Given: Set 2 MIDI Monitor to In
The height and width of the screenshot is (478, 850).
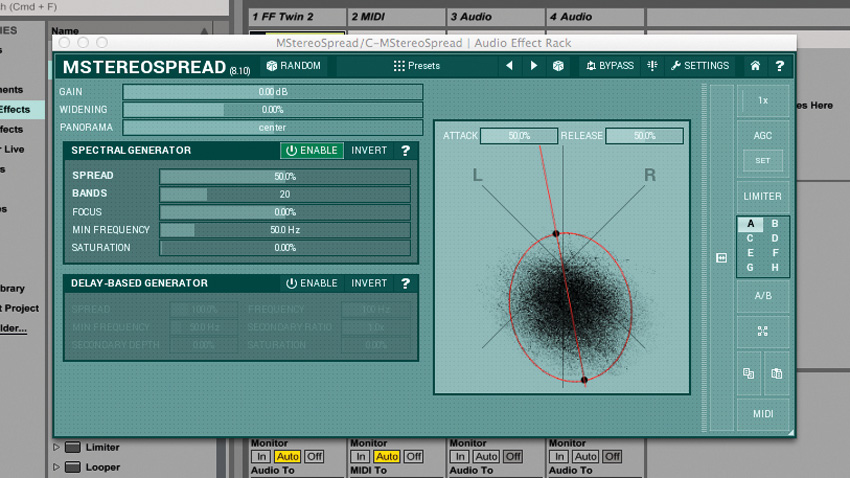Looking at the screenshot, I should (x=360, y=457).
